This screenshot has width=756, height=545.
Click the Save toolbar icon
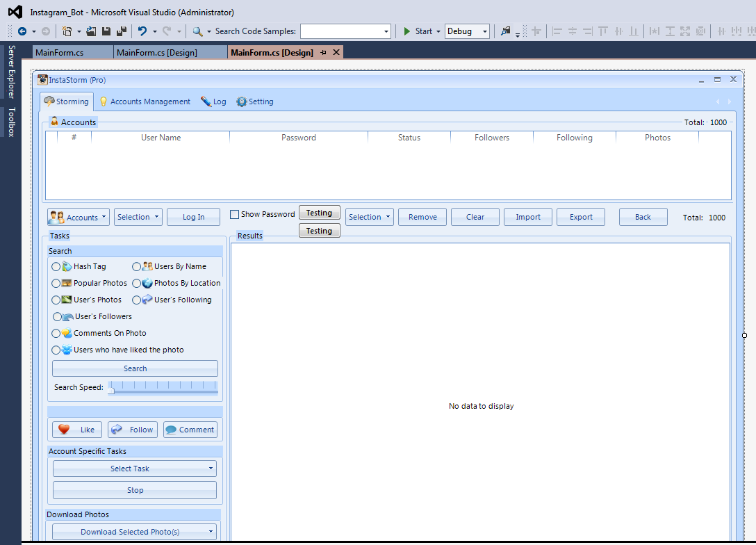(106, 31)
